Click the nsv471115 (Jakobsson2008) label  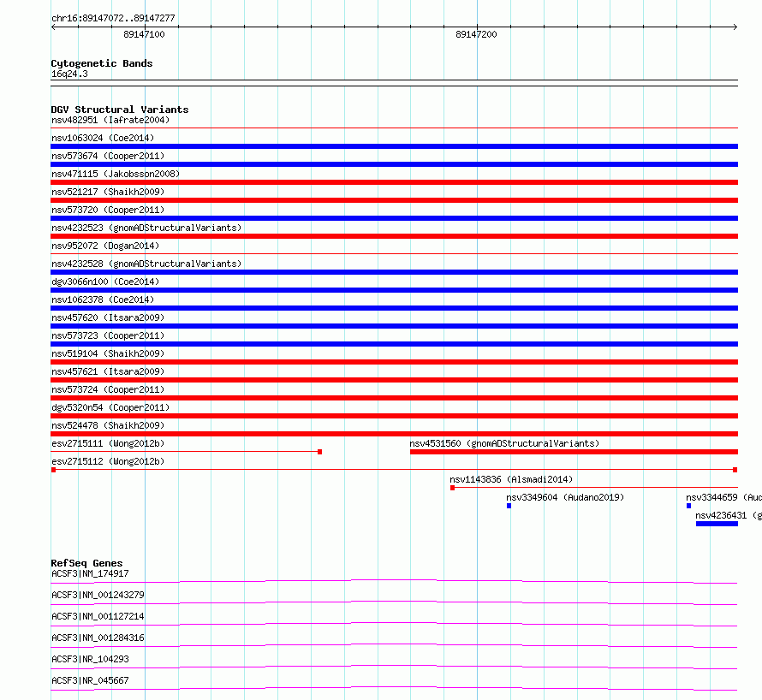point(116,174)
